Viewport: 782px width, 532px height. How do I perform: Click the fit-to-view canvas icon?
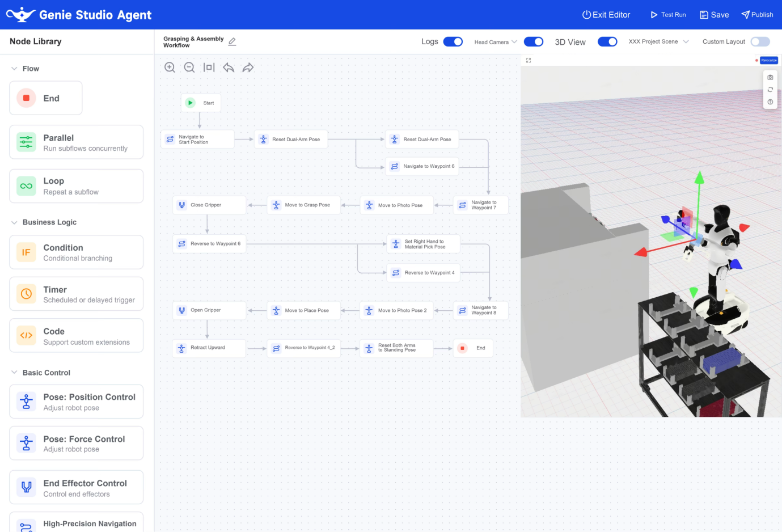(209, 67)
